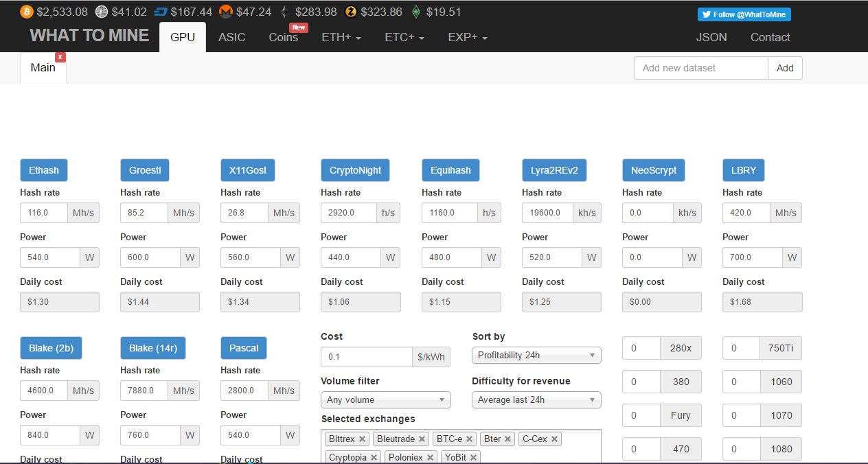The image size is (868, 464).
Task: Open the JSON page link
Action: [711, 37]
